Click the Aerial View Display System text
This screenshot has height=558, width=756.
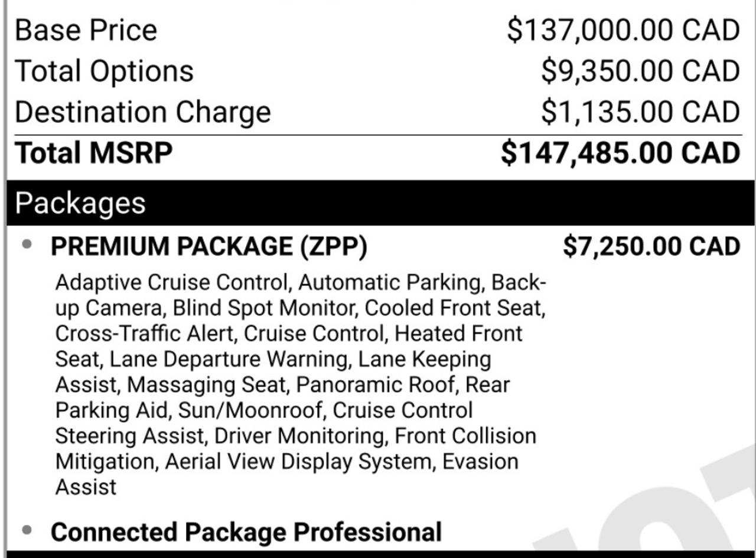click(x=298, y=462)
